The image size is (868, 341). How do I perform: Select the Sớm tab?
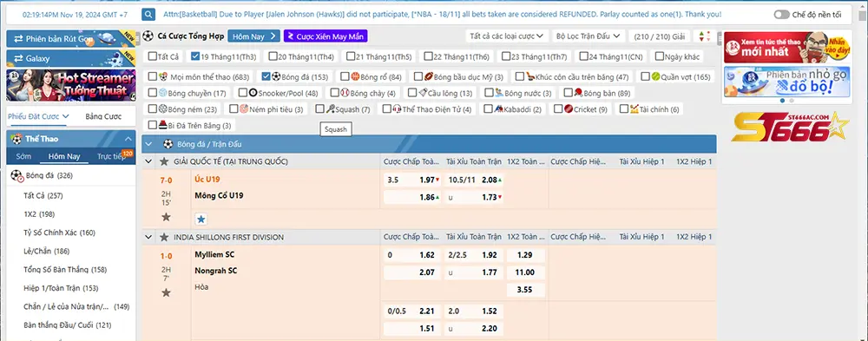point(23,156)
